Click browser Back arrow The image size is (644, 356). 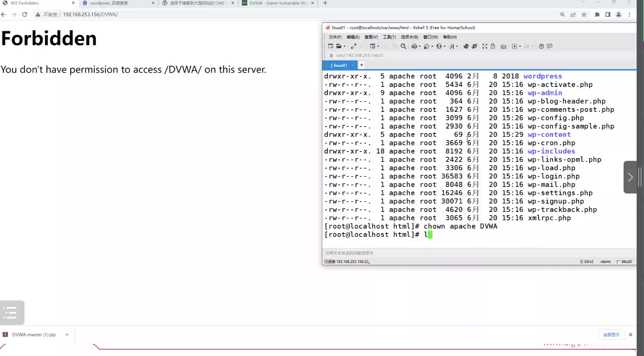point(4,14)
